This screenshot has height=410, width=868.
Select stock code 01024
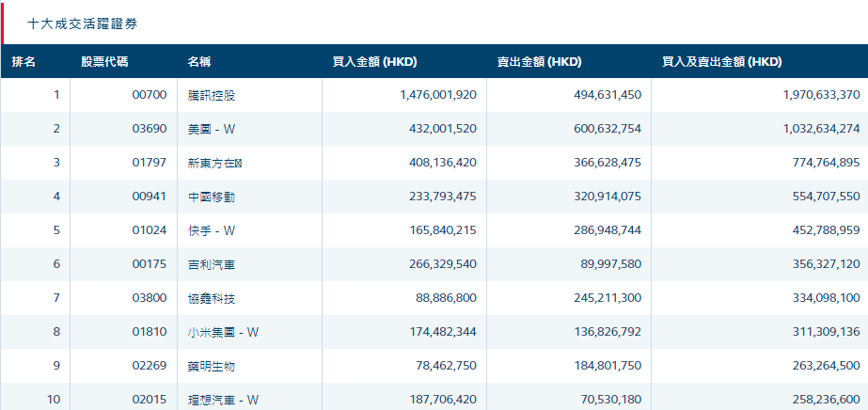[150, 230]
